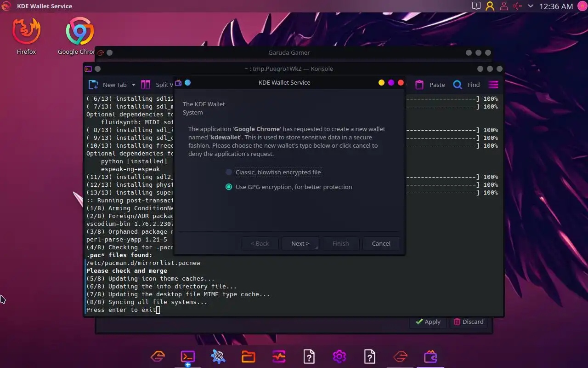Click 'Press enter to exit' terminal line
Image resolution: width=588 pixels, height=368 pixels.
click(121, 310)
